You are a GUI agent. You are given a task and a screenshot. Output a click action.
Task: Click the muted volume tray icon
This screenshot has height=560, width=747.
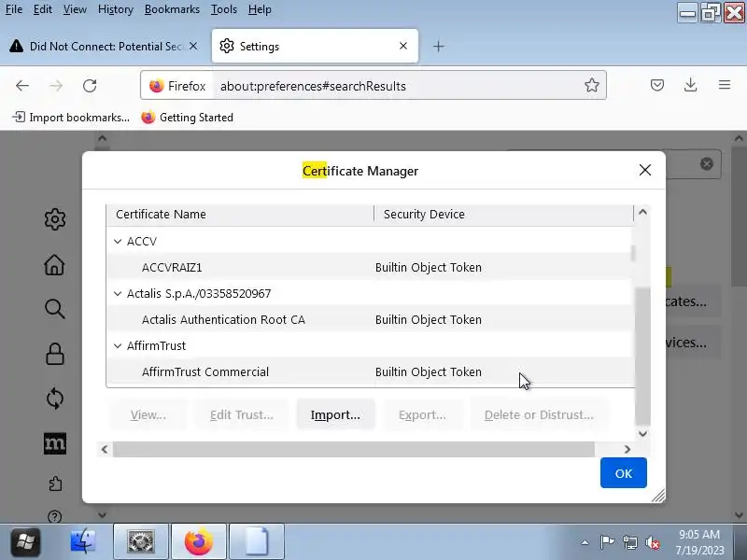coord(652,542)
